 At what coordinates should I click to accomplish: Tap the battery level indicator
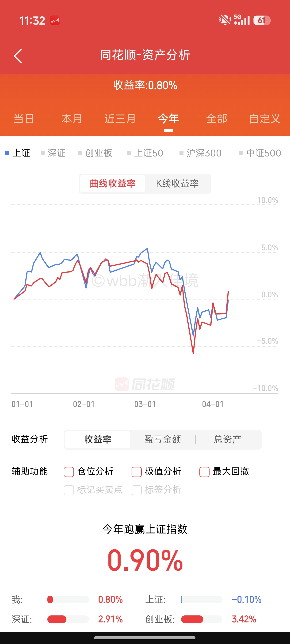click(262, 20)
